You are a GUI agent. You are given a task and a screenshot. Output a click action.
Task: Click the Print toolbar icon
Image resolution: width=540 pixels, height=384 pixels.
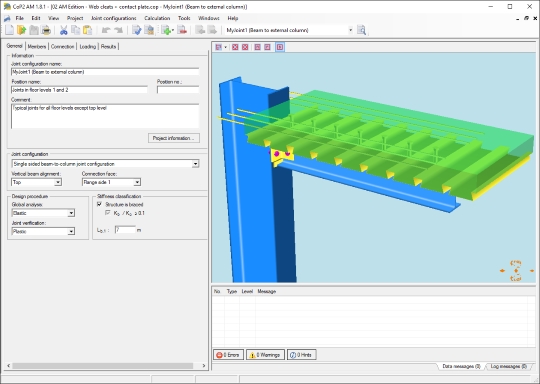(x=46, y=30)
